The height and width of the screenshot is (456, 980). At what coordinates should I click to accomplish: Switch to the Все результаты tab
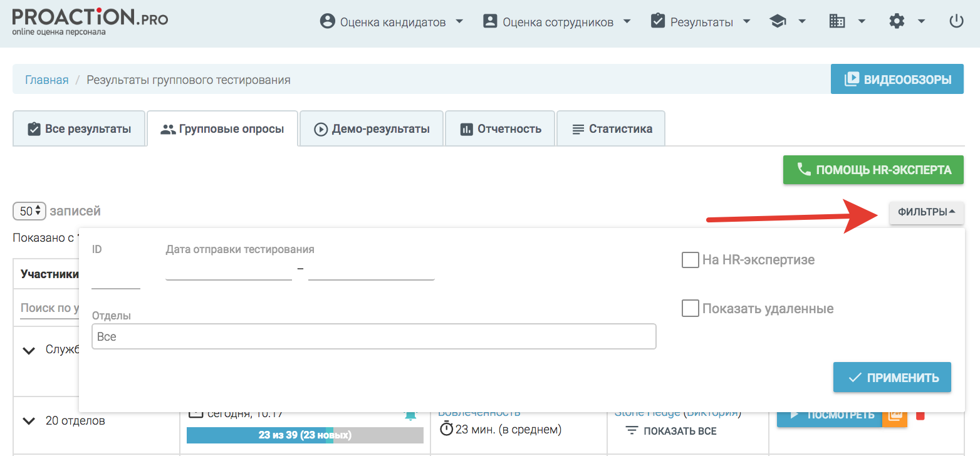79,129
